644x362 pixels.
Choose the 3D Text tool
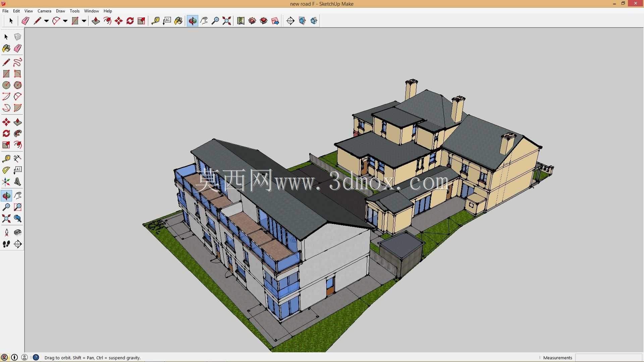coord(18,182)
